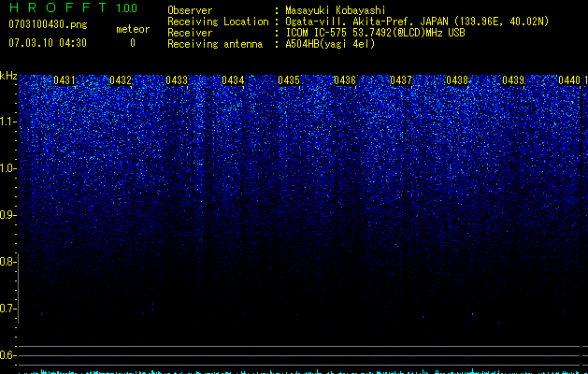
Task: Click the date stamp 07.03.10 04:30
Action: pos(48,43)
